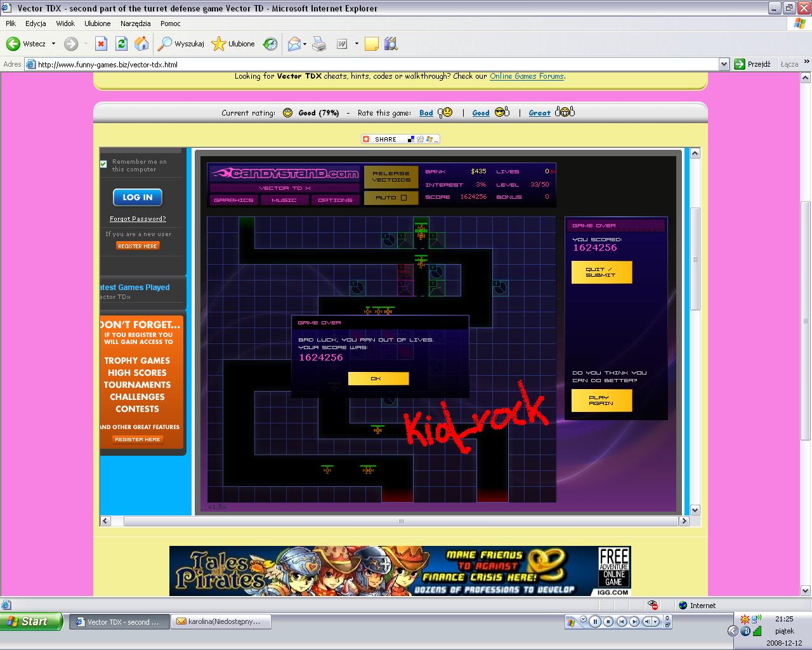Click the Refresh page icon
This screenshot has width=812, height=650.
point(121,44)
